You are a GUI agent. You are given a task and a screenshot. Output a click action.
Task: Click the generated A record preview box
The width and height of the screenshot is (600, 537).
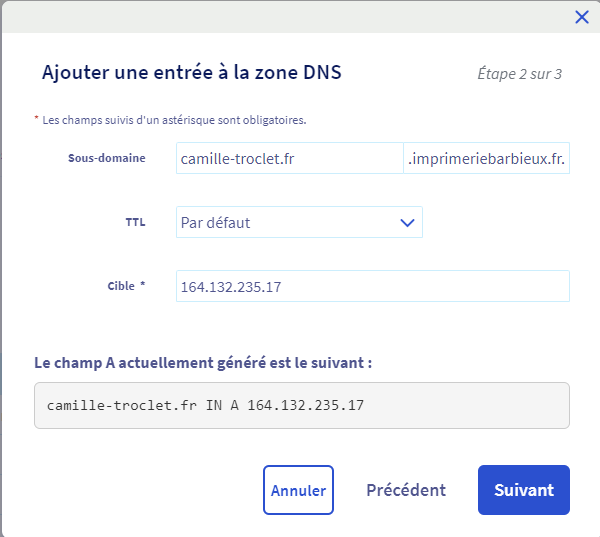coord(302,405)
